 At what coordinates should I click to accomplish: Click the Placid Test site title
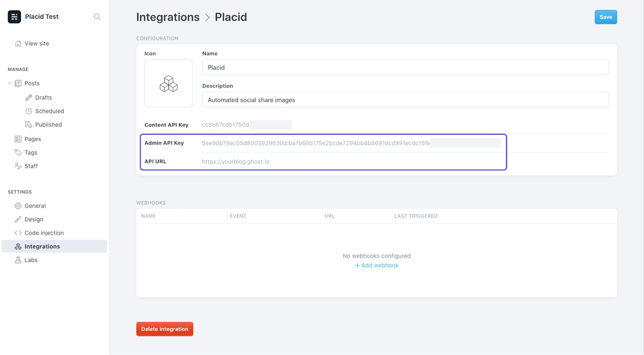(x=42, y=17)
